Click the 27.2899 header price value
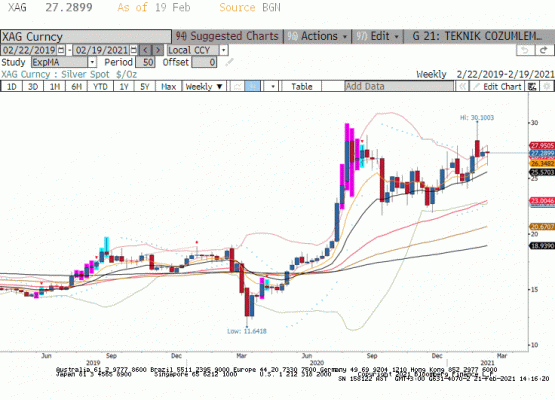Image resolution: width=555 pixels, height=400 pixels. click(69, 7)
